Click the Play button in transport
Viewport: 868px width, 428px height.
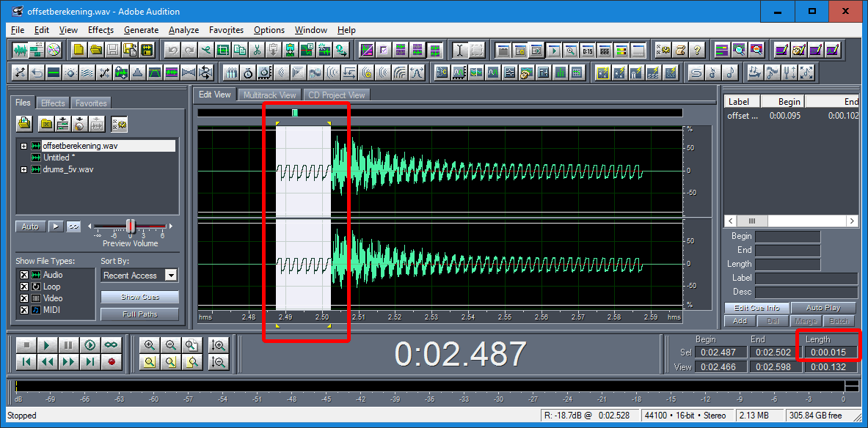tap(46, 345)
